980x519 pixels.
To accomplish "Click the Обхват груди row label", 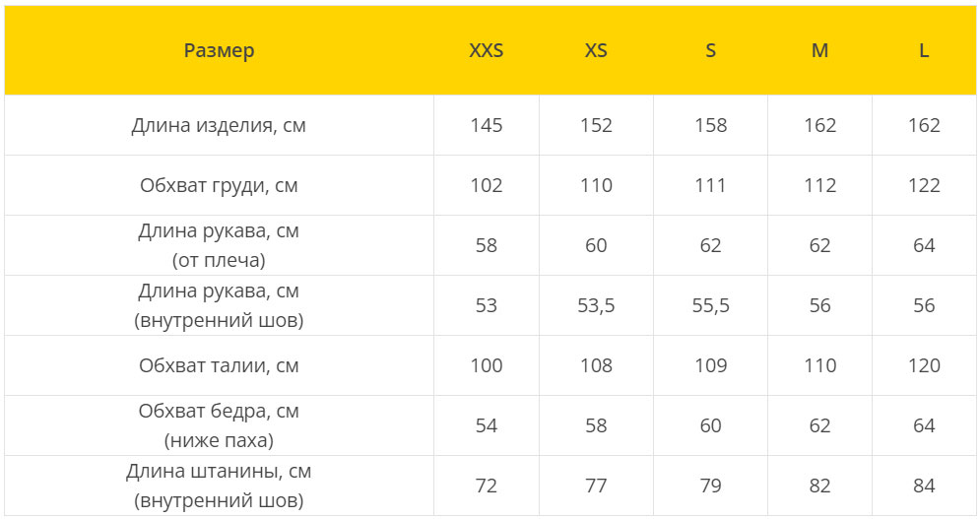I will coord(219,186).
